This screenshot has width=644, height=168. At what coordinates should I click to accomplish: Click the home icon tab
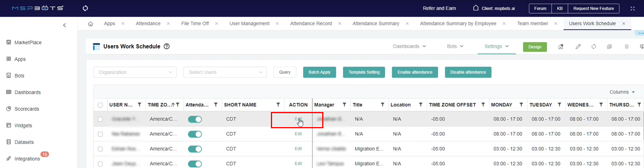tap(91, 24)
